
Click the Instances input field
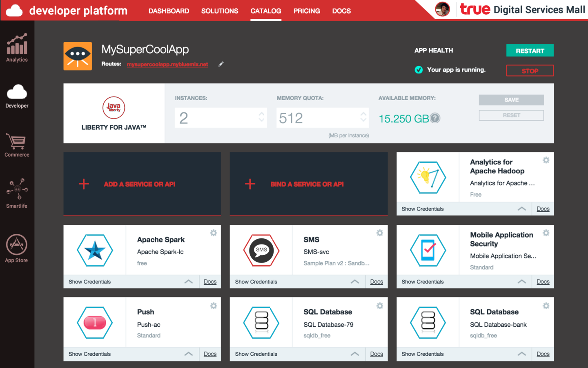tap(221, 118)
